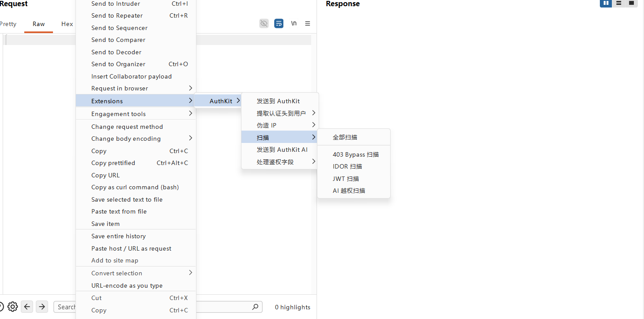This screenshot has width=644, height=319.
Task: Choose Send to Organizer
Action: point(136,64)
